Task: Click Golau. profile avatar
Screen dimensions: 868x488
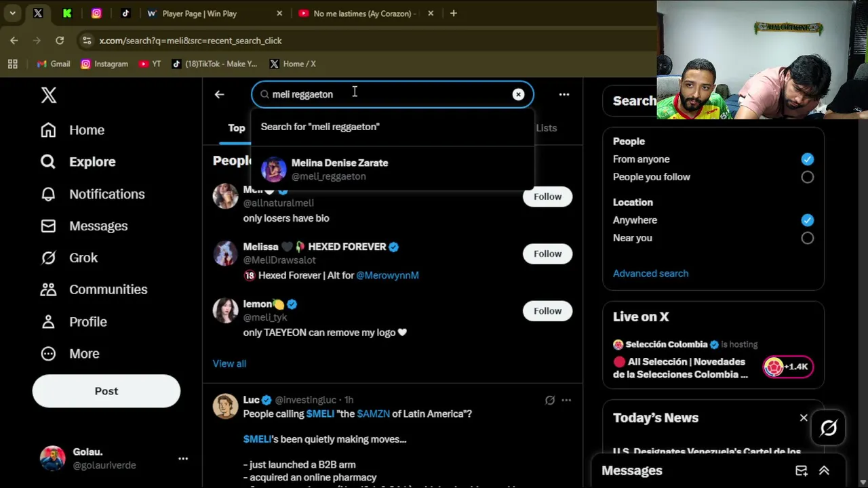Action: tap(53, 459)
